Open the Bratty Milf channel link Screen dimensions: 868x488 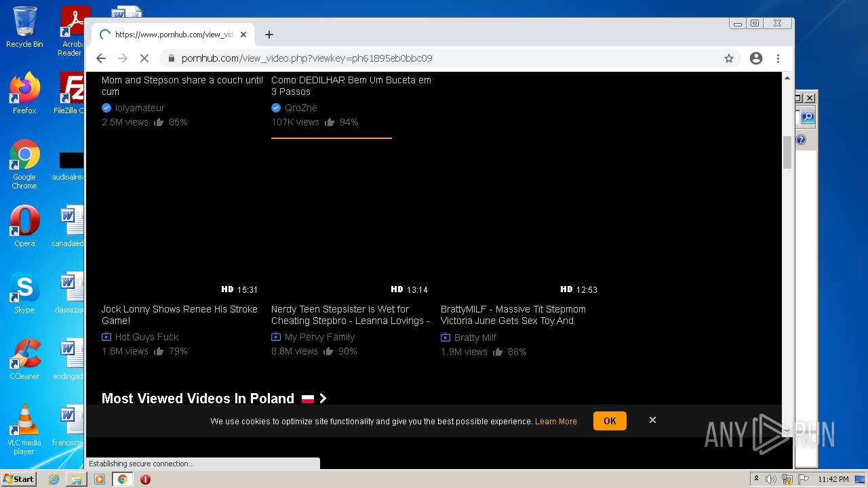tap(475, 338)
